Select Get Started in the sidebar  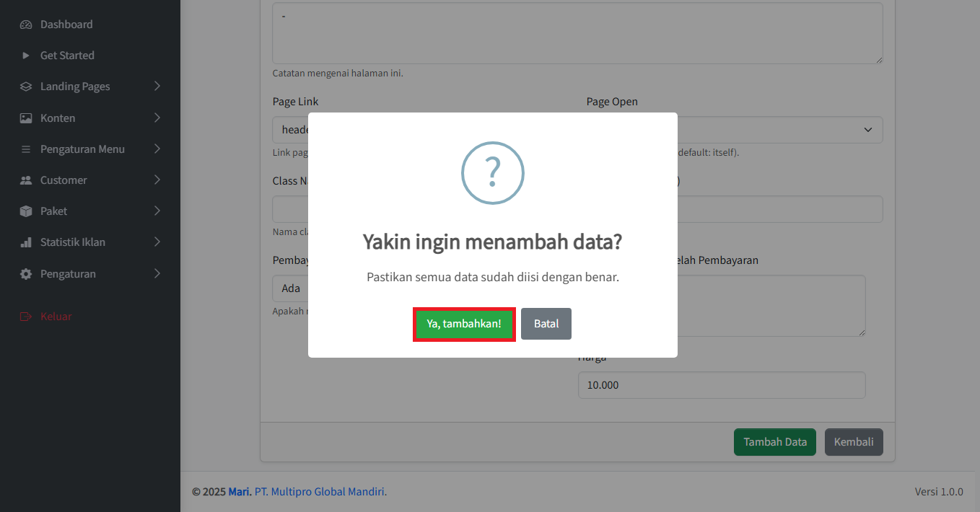pyautogui.click(x=67, y=56)
